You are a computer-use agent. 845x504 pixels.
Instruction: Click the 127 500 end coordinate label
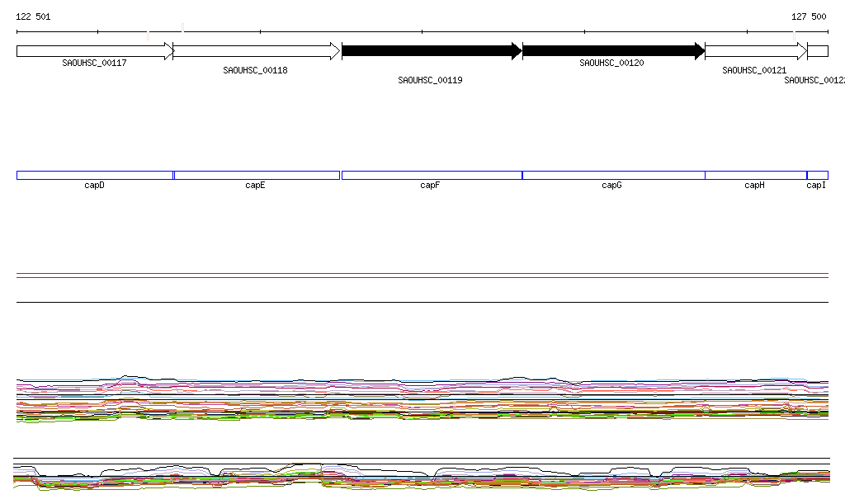pyautogui.click(x=809, y=16)
